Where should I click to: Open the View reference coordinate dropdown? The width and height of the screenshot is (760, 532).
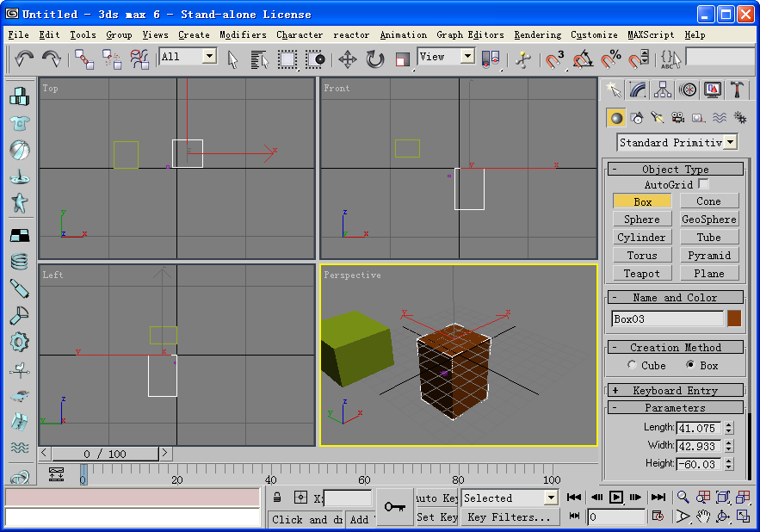(446, 57)
